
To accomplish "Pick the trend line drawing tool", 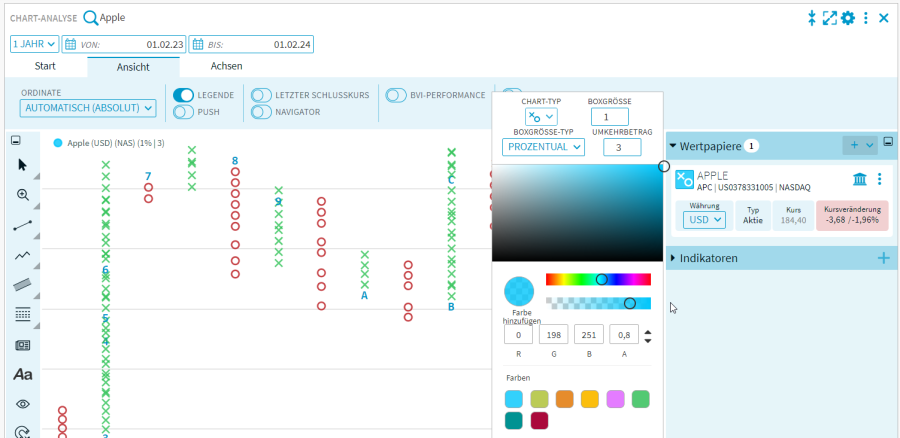I will [23, 226].
